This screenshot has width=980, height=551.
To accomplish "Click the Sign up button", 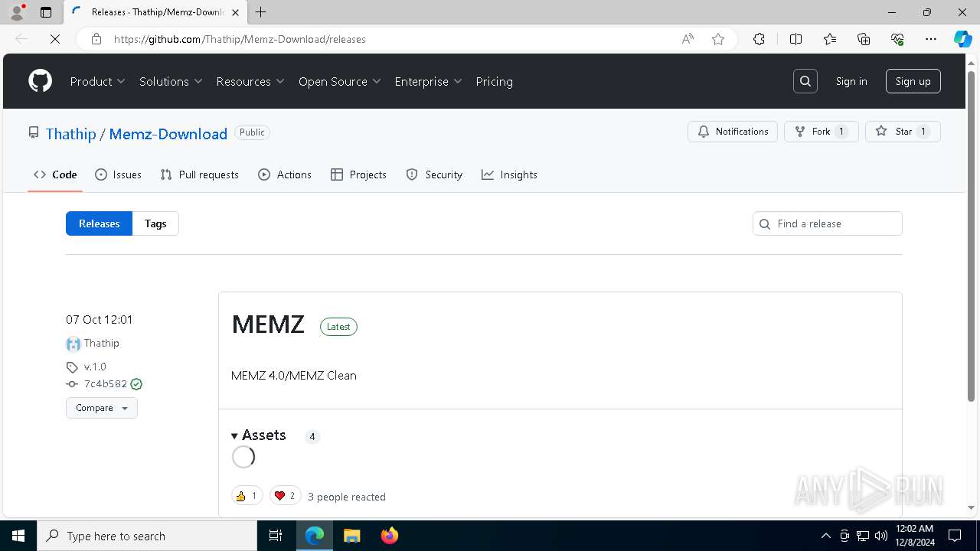I will pyautogui.click(x=913, y=81).
